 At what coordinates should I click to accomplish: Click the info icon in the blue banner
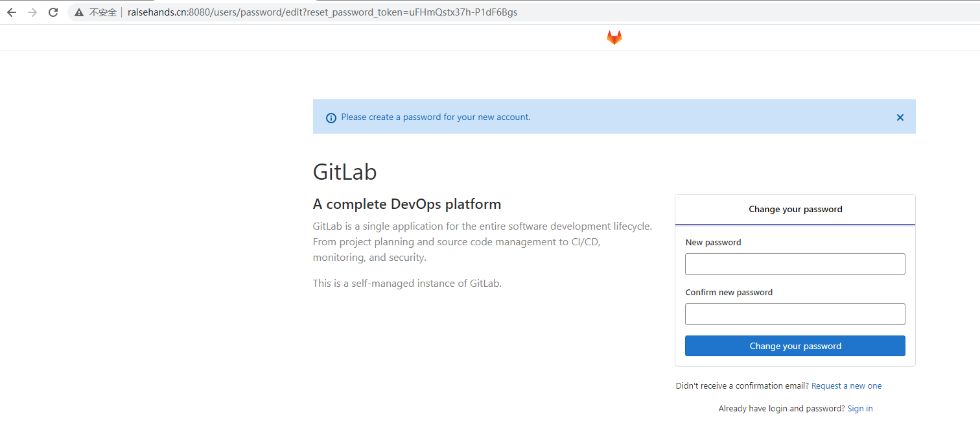tap(331, 117)
